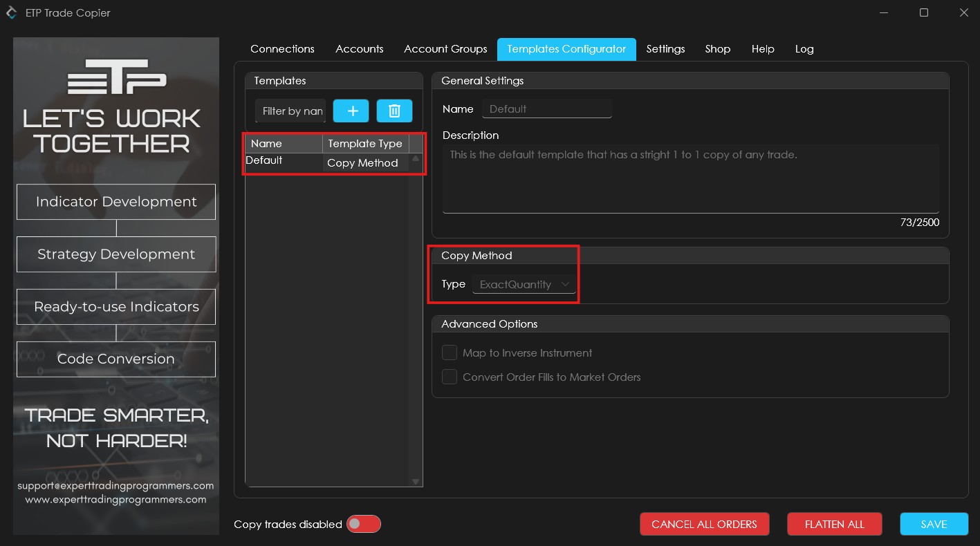
Task: Toggle the Copy trades disabled switch
Action: pos(364,524)
